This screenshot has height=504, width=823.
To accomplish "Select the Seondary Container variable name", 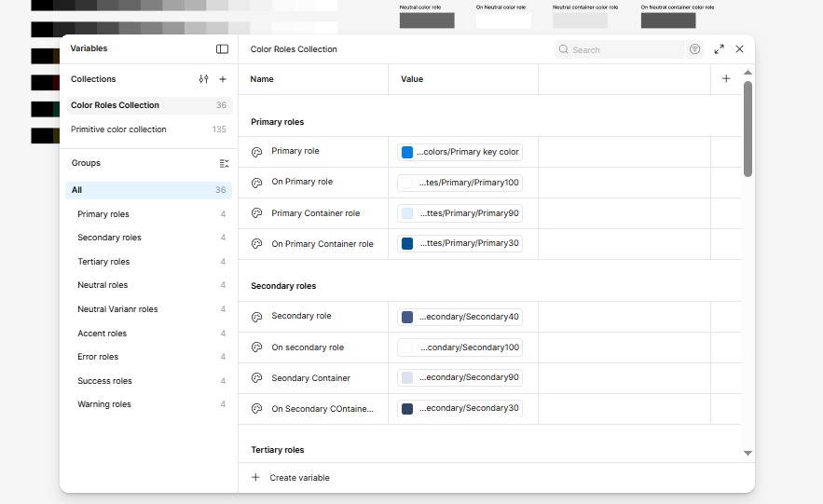I will pos(310,378).
